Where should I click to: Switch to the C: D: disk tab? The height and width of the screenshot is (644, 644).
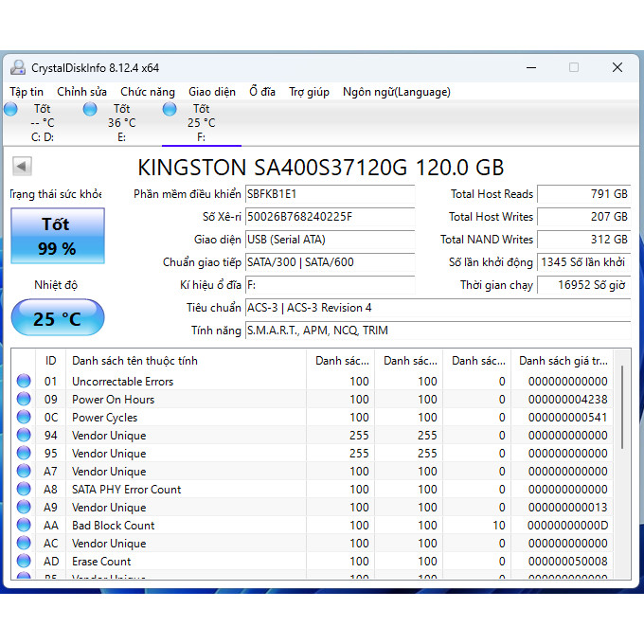43,123
